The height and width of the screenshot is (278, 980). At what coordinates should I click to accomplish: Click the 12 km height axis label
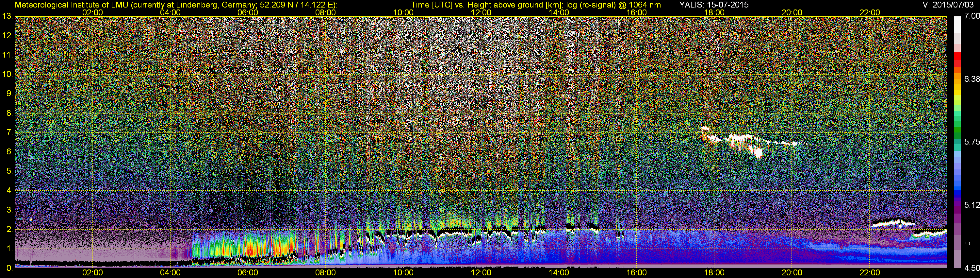click(x=7, y=36)
